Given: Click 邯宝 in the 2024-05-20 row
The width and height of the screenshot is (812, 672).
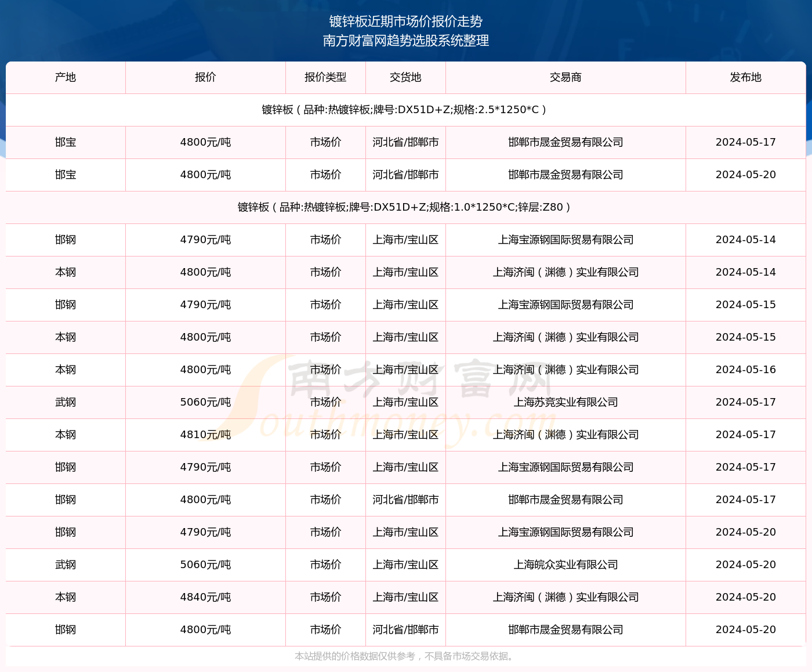Looking at the screenshot, I should point(66,175).
